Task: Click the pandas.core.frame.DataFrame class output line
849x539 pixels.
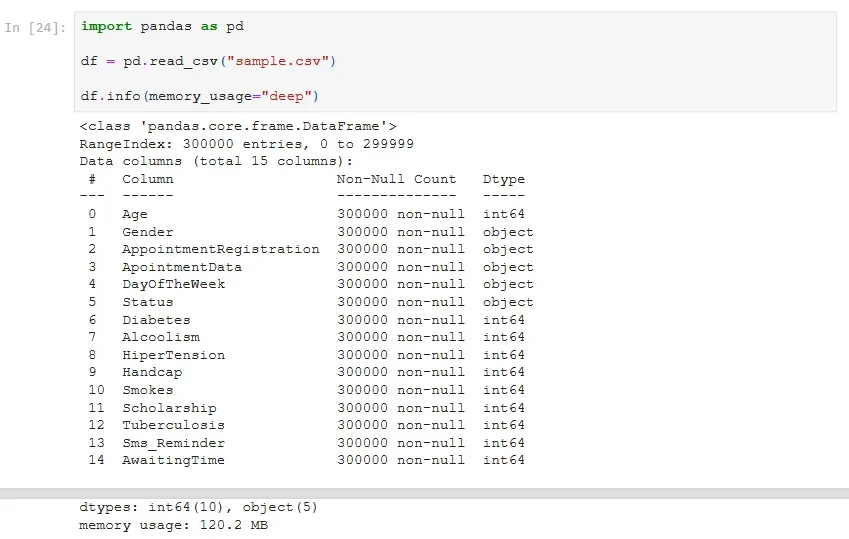Action: click(238, 126)
